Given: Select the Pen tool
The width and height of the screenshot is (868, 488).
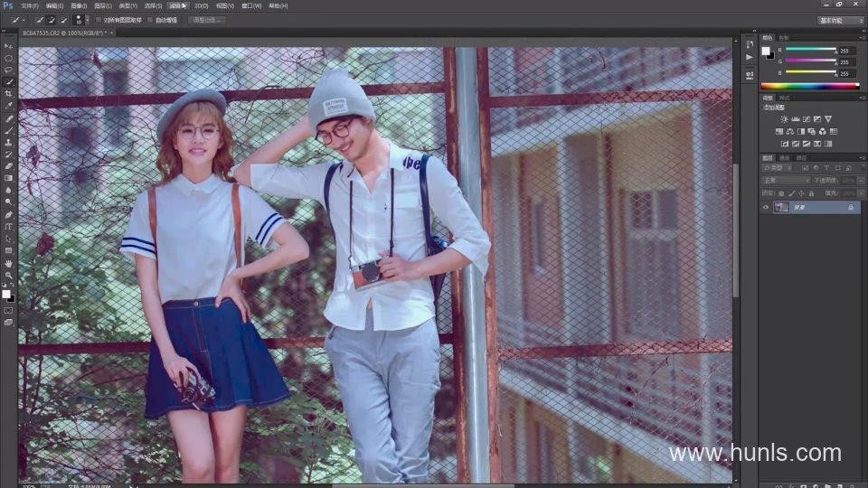Looking at the screenshot, I should 8,215.
